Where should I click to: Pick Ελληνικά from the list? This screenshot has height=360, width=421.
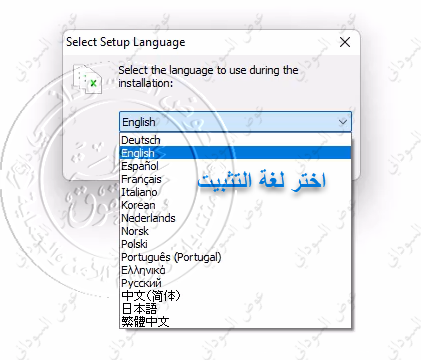pyautogui.click(x=235, y=270)
